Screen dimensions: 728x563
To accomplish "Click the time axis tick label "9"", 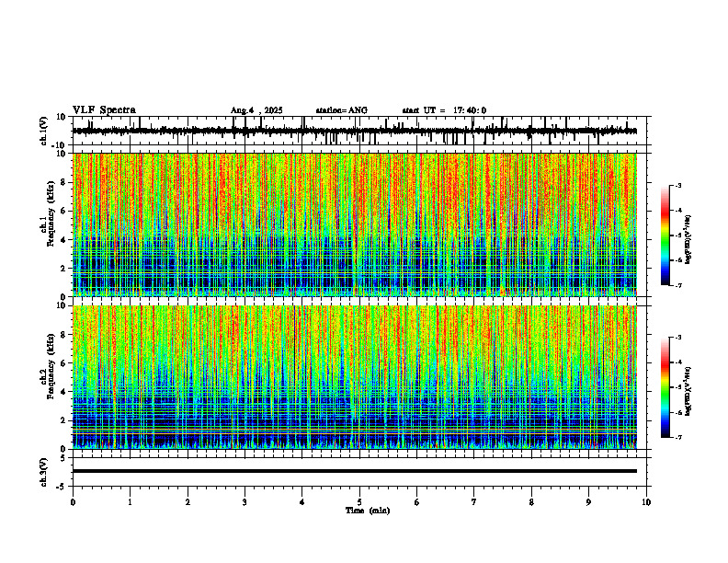I will [x=588, y=502].
